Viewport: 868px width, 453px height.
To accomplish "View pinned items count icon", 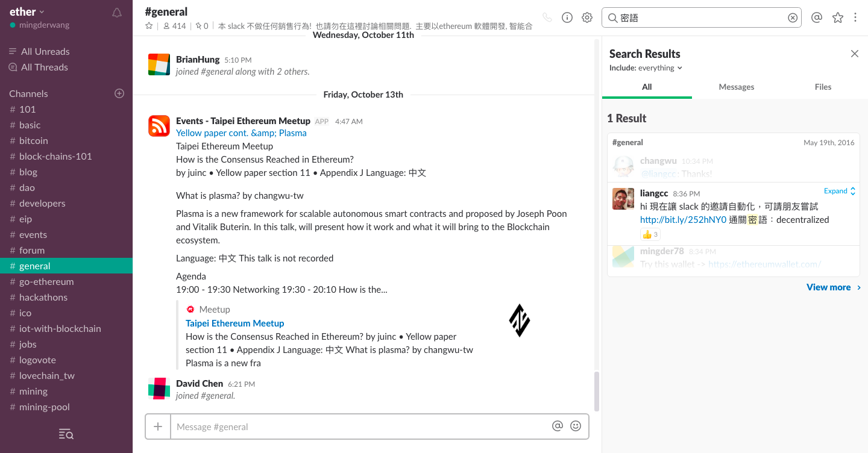I will point(201,26).
